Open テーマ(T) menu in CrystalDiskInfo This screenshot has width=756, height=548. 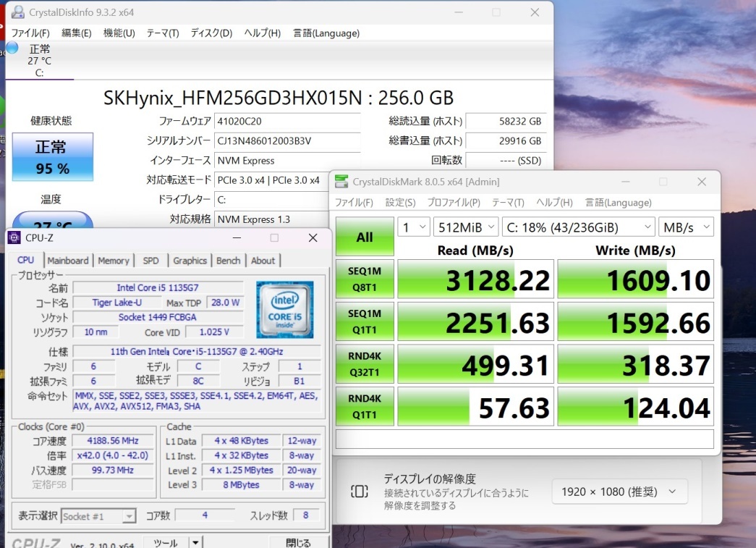point(163,33)
